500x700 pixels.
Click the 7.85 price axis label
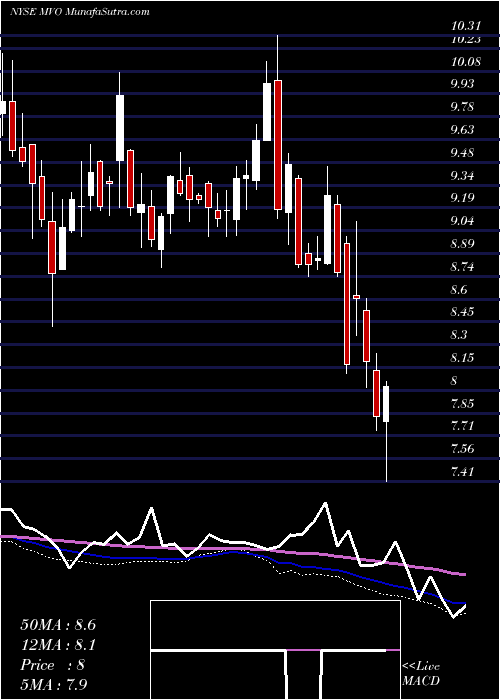tap(464, 404)
